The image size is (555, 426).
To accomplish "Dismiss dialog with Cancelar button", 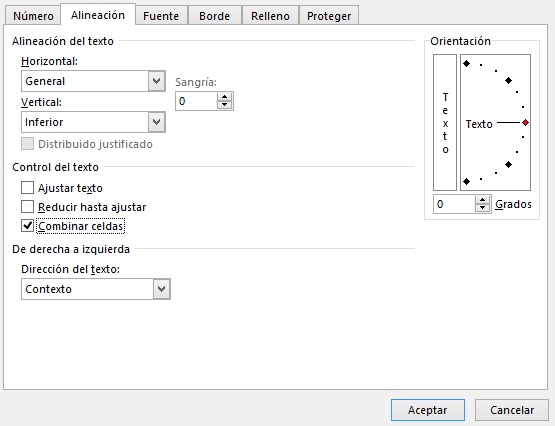I will pyautogui.click(x=512, y=410).
